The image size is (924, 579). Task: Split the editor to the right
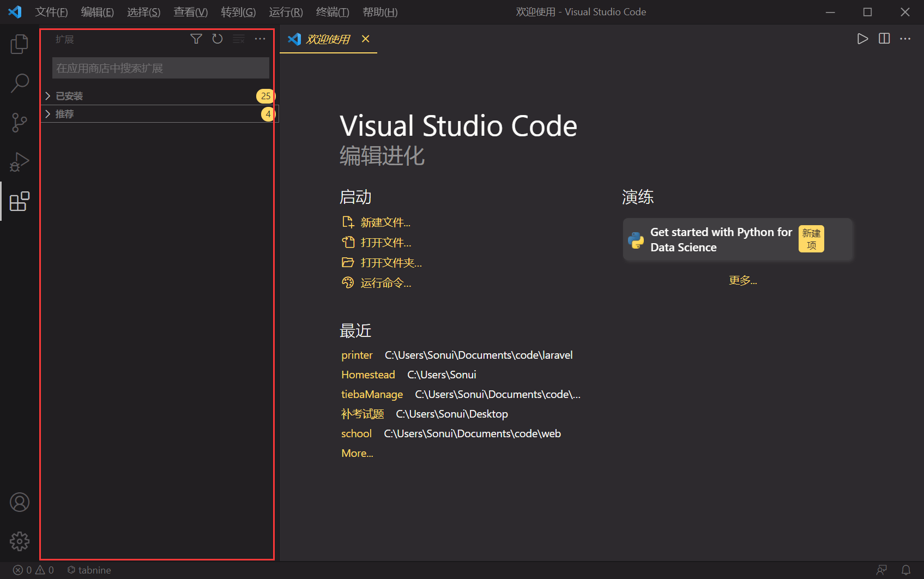pyautogui.click(x=884, y=39)
